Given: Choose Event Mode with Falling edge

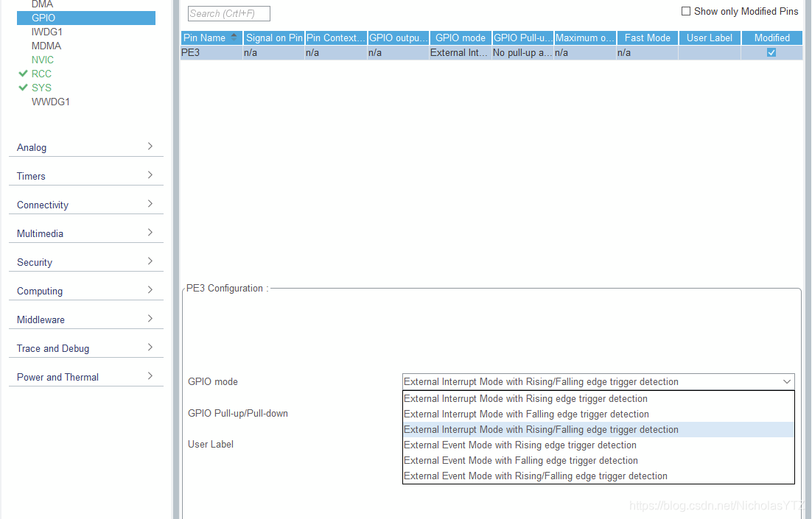Looking at the screenshot, I should [x=598, y=461].
